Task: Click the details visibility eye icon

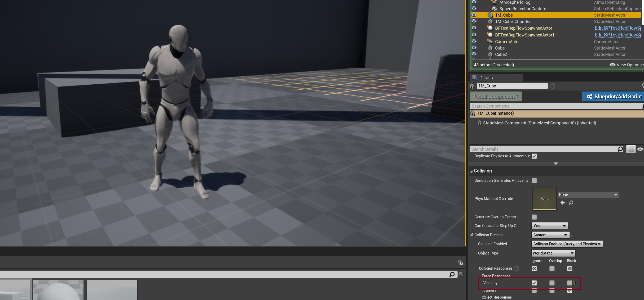Action: coord(640,149)
